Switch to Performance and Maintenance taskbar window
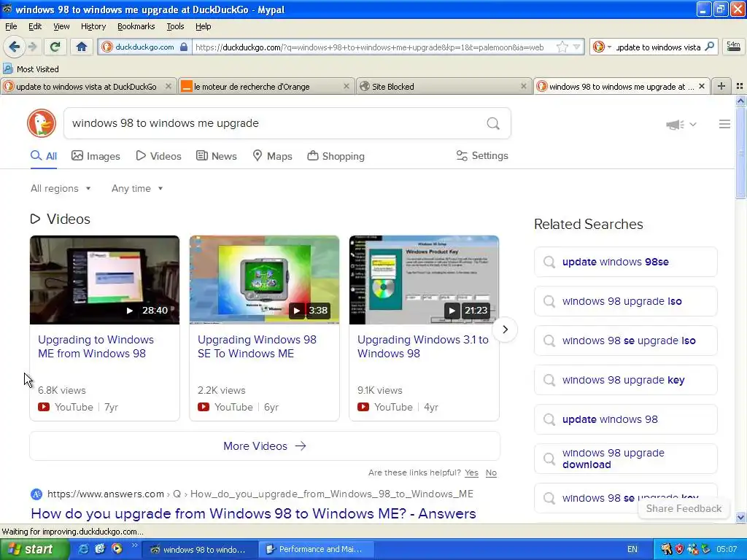This screenshot has height=560, width=747. click(x=317, y=549)
